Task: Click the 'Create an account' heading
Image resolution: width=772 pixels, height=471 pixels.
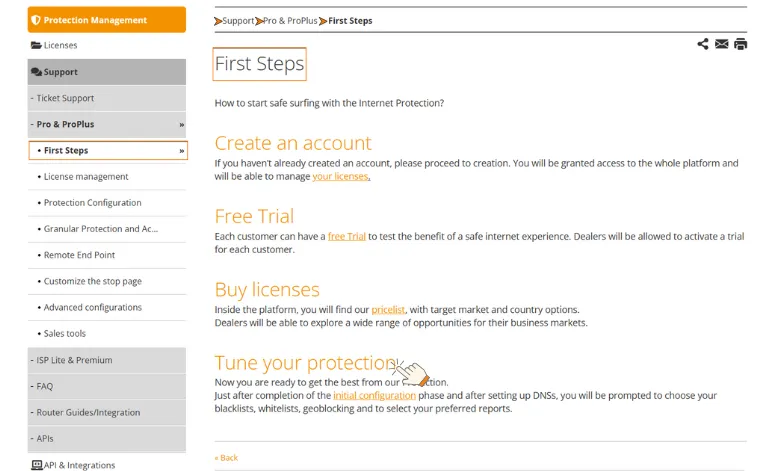Action: click(x=293, y=143)
